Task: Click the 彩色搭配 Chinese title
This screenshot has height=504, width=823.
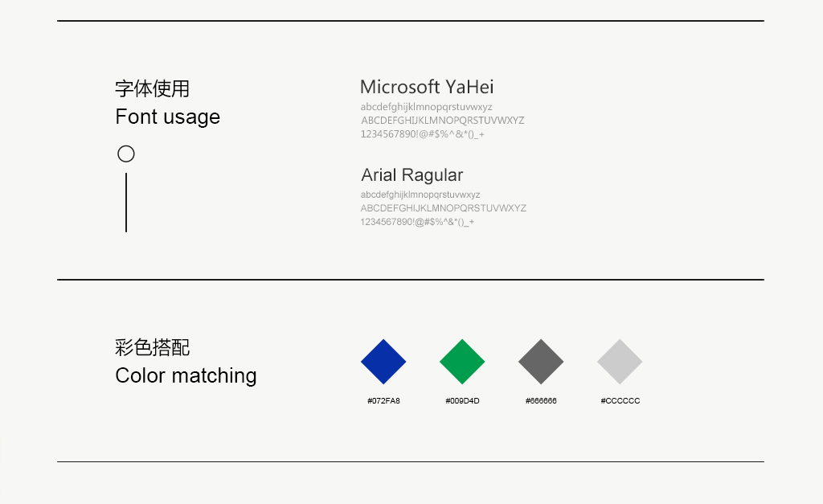Action: (152, 347)
